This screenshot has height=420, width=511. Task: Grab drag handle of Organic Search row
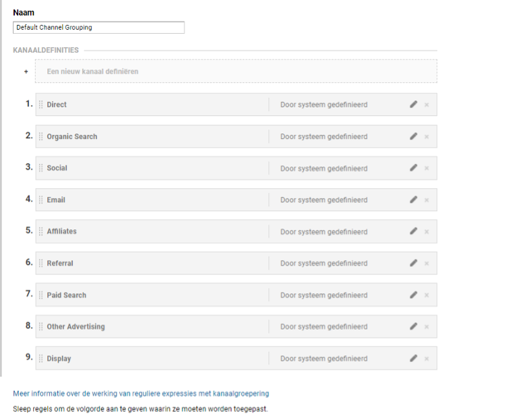(x=40, y=136)
